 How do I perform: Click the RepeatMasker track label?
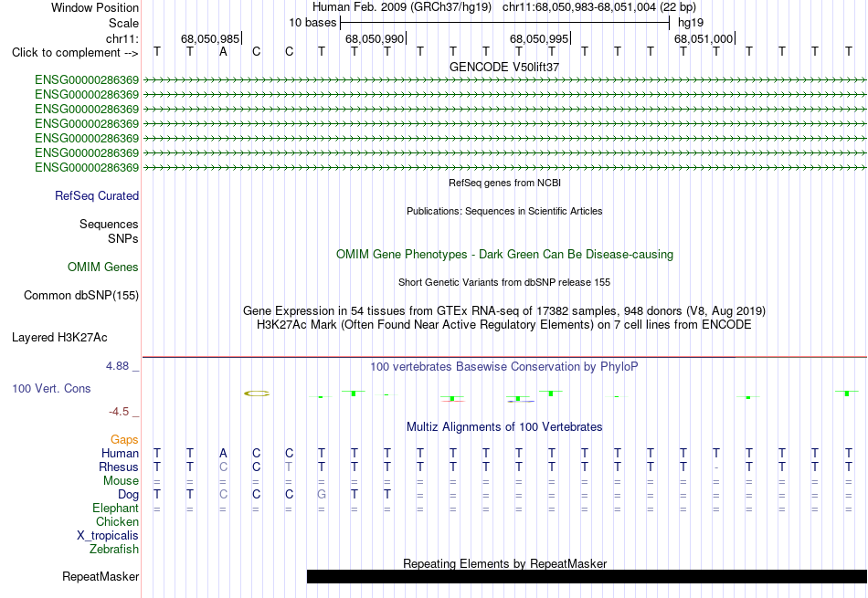pyautogui.click(x=101, y=576)
